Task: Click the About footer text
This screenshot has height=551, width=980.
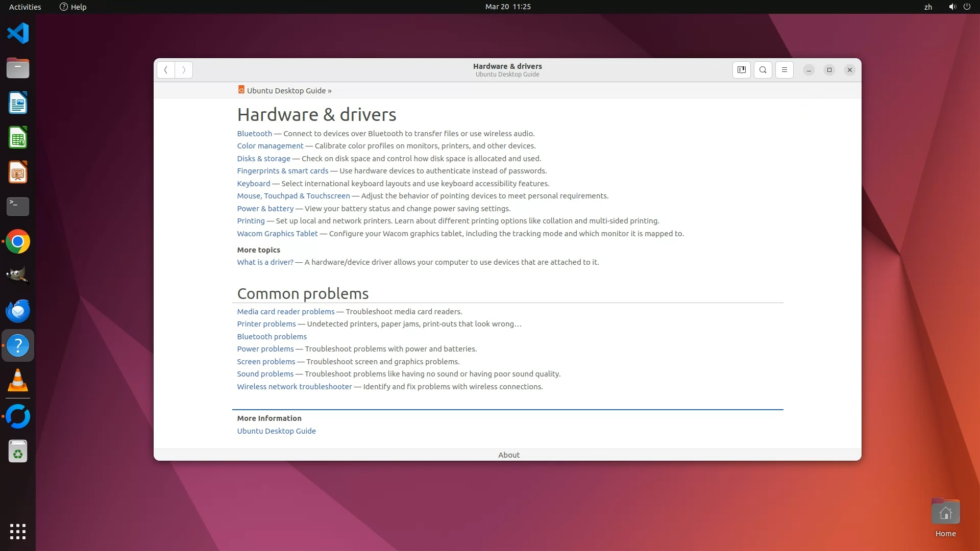Action: (x=508, y=455)
